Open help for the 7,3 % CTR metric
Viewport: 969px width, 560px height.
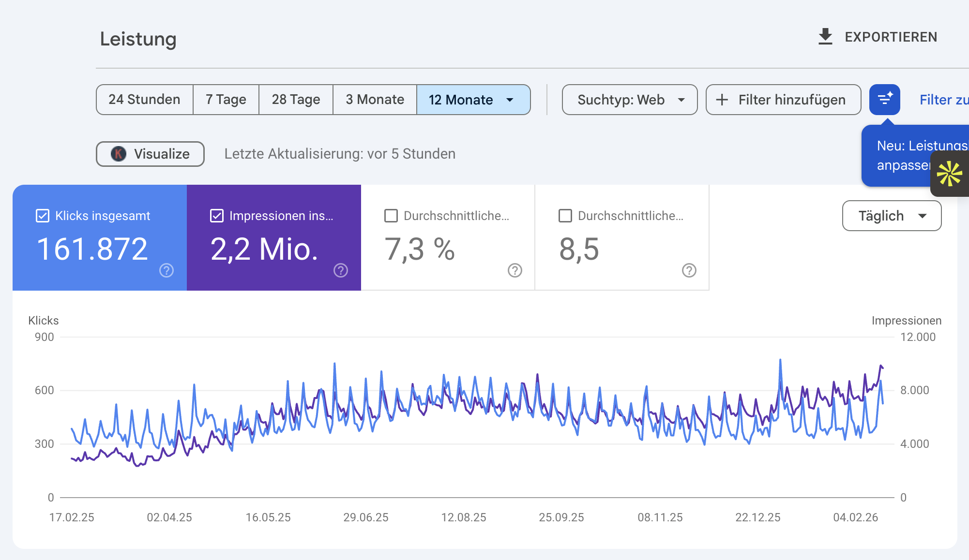[x=515, y=271]
